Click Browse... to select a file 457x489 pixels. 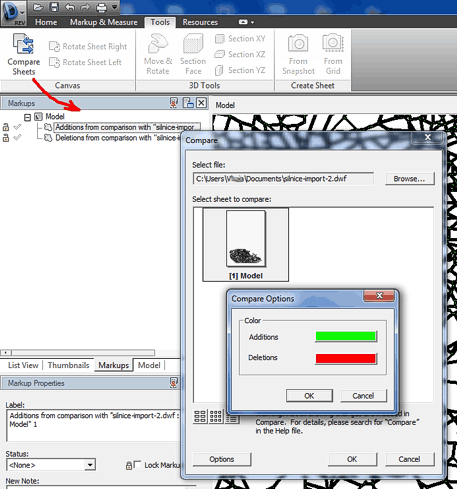point(410,179)
